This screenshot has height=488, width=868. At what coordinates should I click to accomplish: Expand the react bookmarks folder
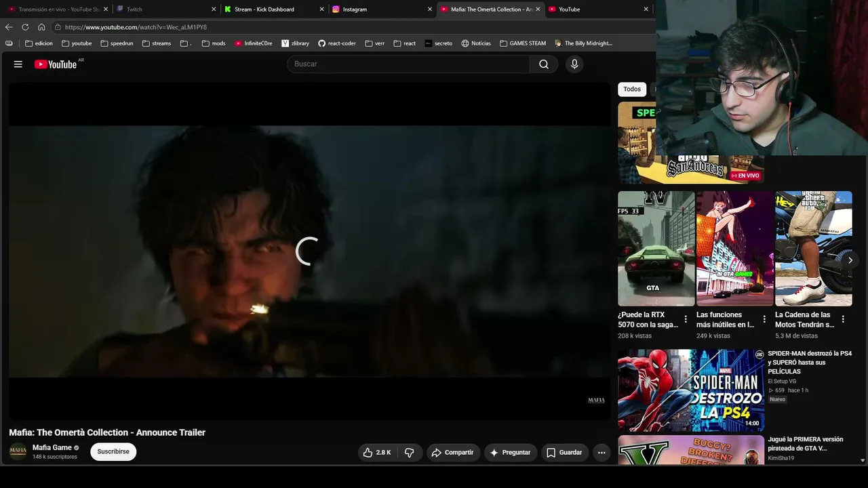pyautogui.click(x=405, y=43)
